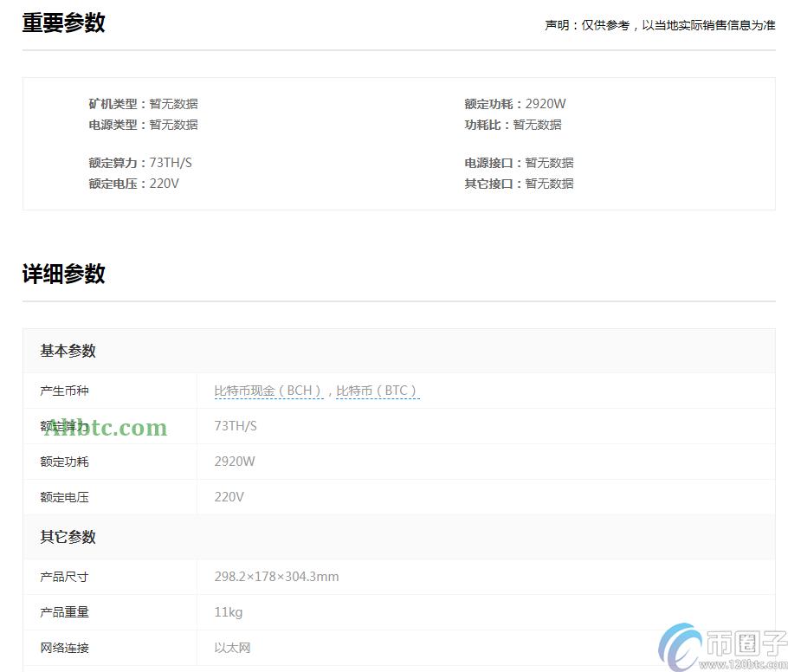
Task: Click the 重要参数 section heading
Action: [64, 23]
